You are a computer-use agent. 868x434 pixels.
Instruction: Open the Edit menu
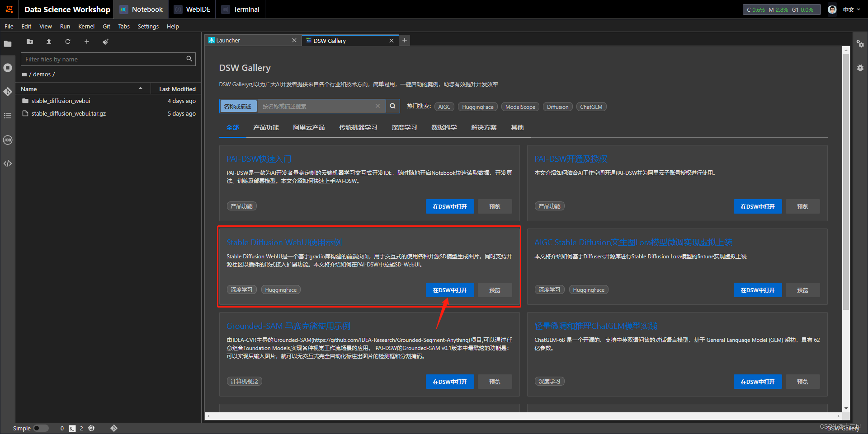pyautogui.click(x=26, y=26)
